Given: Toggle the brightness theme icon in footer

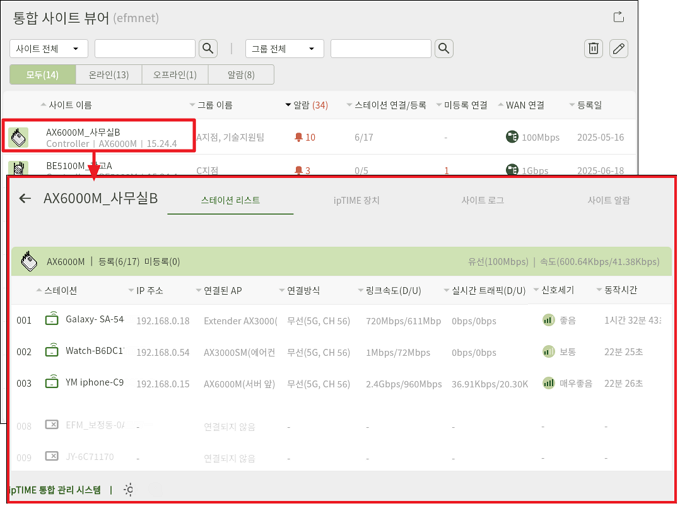Looking at the screenshot, I should click(x=129, y=490).
